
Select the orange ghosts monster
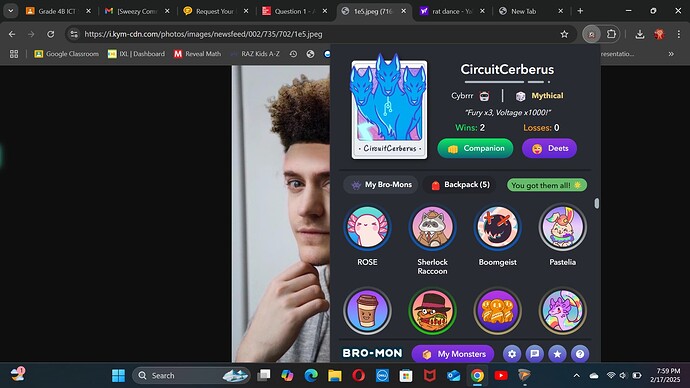click(497, 311)
